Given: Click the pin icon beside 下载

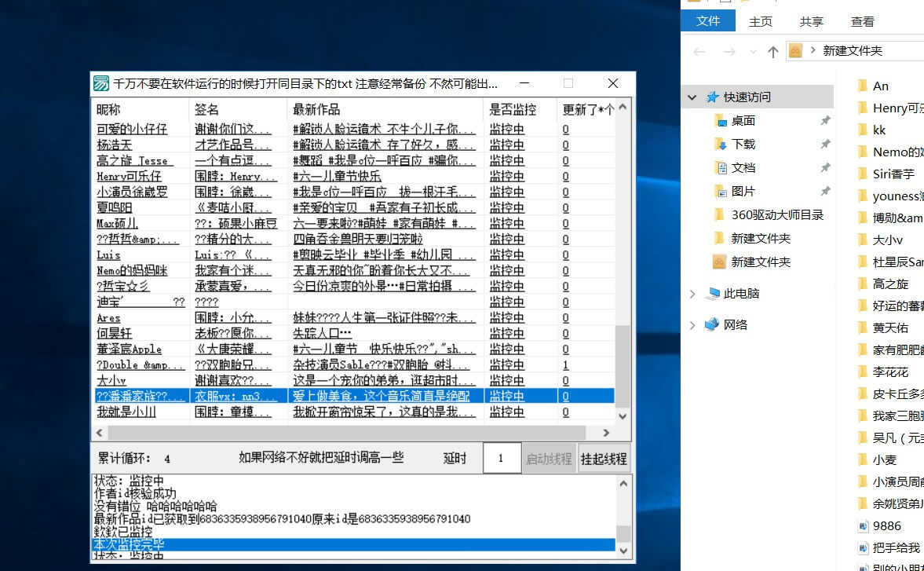Looking at the screenshot, I should pyautogui.click(x=825, y=144).
